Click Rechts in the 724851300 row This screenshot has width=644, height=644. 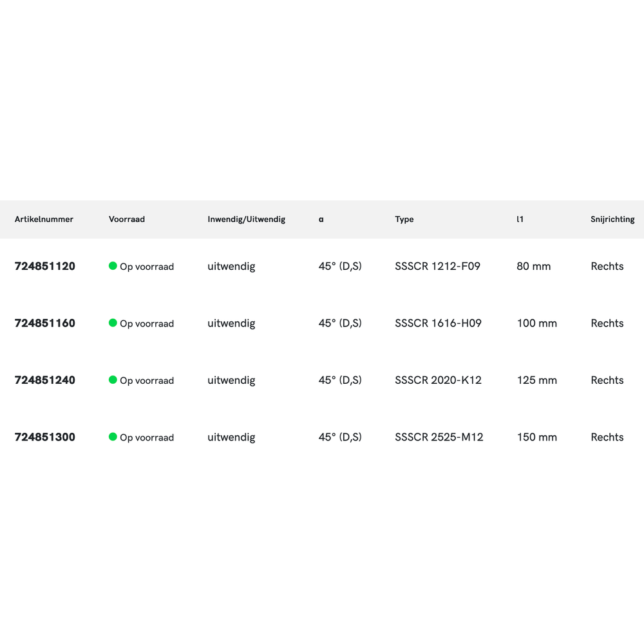coord(607,437)
